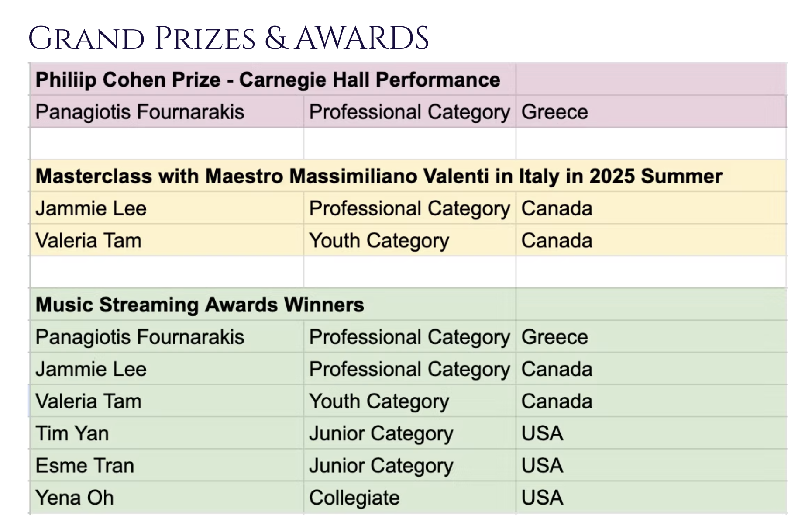Click Panagiotis Fournarakis under Philiip Cohen Prize
This screenshot has width=812, height=526.
(140, 112)
